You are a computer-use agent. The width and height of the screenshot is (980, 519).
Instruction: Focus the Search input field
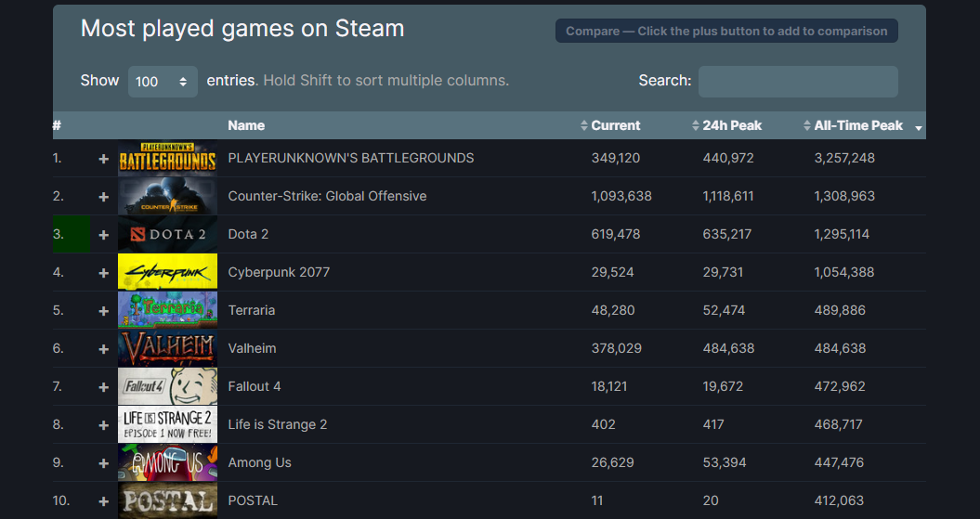(798, 82)
